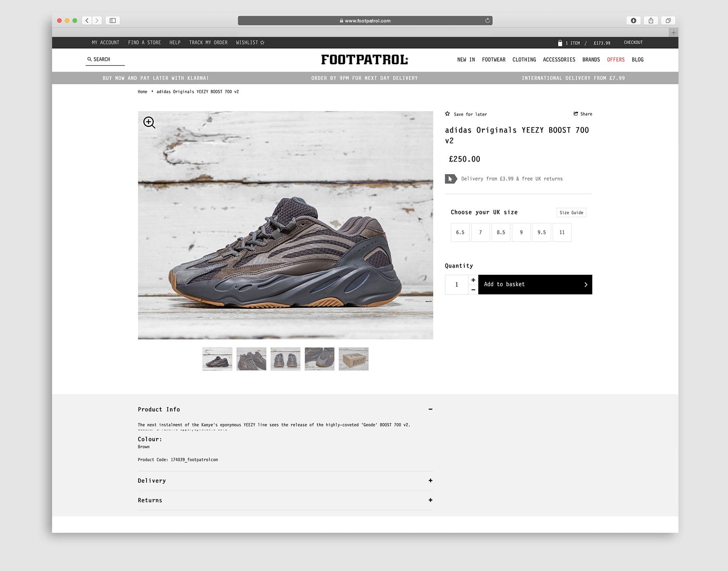This screenshot has width=728, height=571.
Task: Click the adidas Originals YEEZY breadcrumb
Action: click(x=198, y=91)
